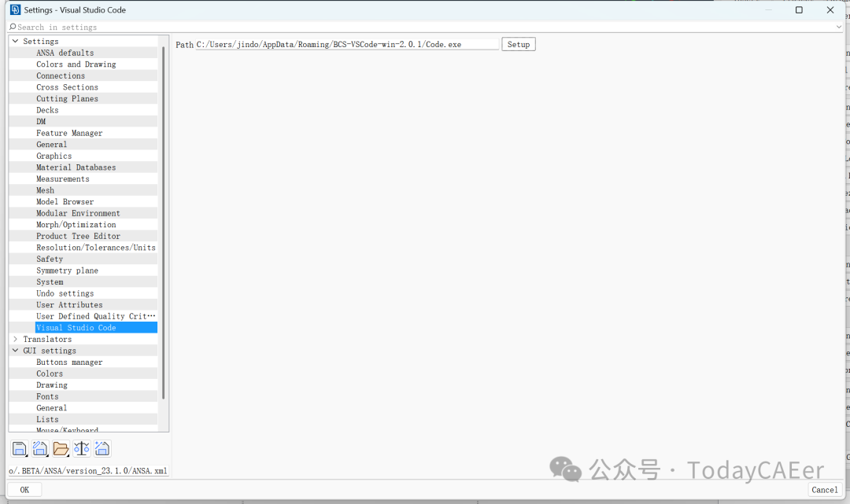Screen dimensions: 850x504
Task: Click the magnifier icon in the search bar
Action: click(13, 27)
